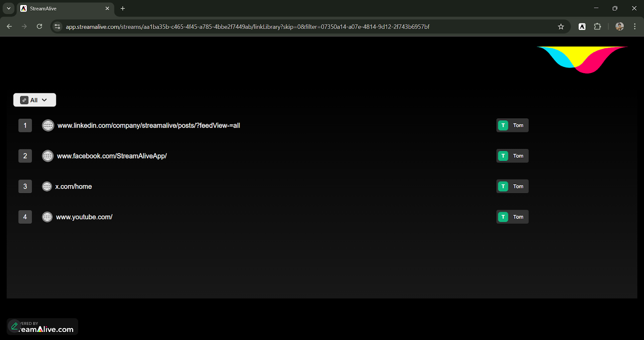Screen dimensions: 644x340
Task: Open the x.com/home link
Action: pos(74,187)
